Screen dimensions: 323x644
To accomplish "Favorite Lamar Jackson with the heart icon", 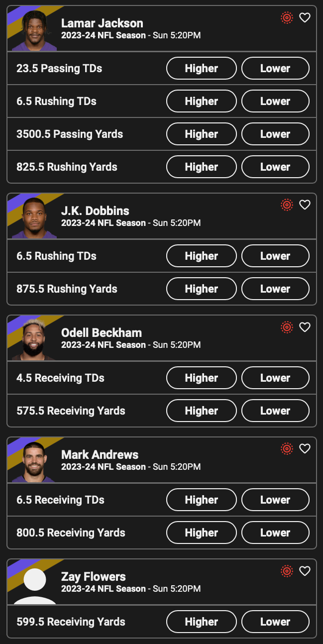I will pos(305,18).
